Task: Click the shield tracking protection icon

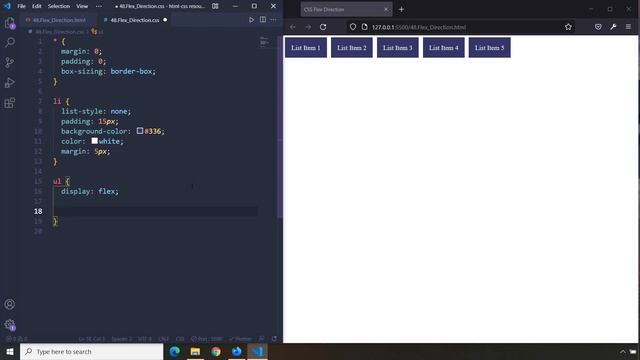Action: pos(353,27)
